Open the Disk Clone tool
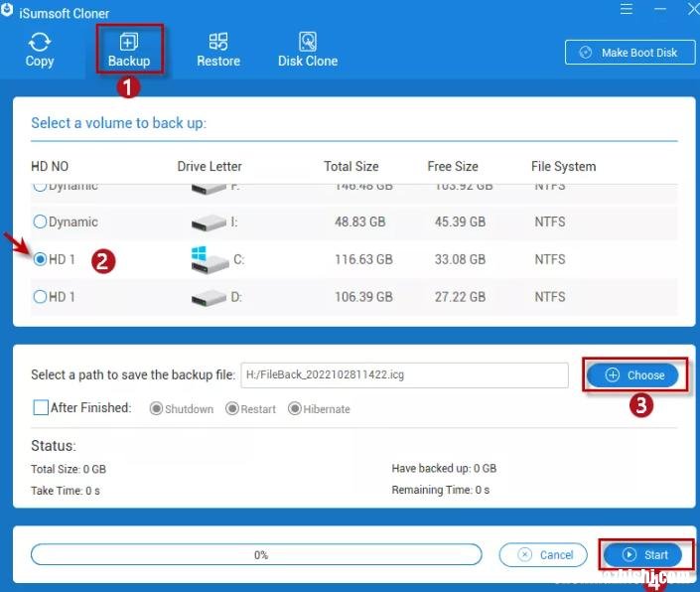The height and width of the screenshot is (592, 700). (308, 43)
